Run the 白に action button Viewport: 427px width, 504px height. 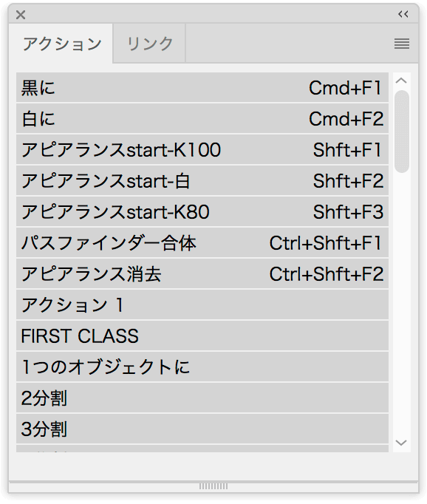202,118
